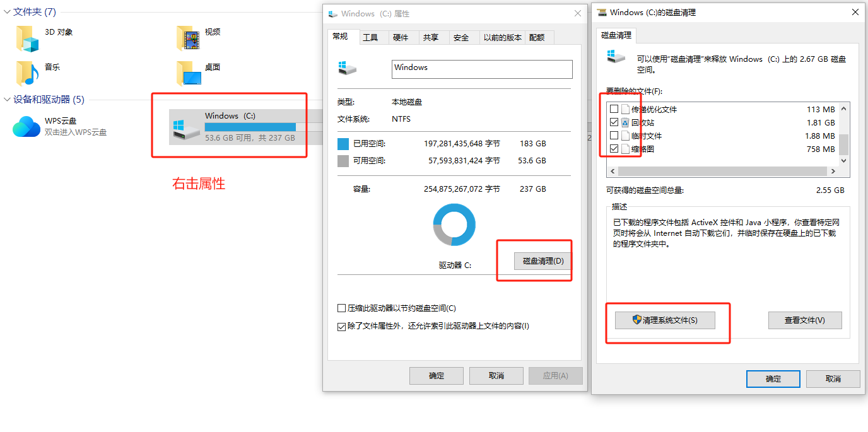Viewport: 868px width, 432px height.
Task: Close the Disk Cleanup dialog
Action: point(855,12)
